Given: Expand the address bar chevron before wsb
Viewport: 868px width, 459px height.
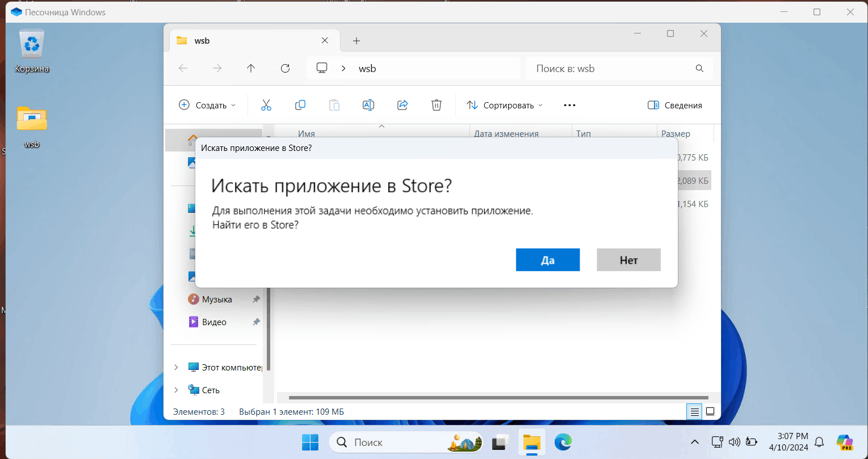Looking at the screenshot, I should (343, 68).
